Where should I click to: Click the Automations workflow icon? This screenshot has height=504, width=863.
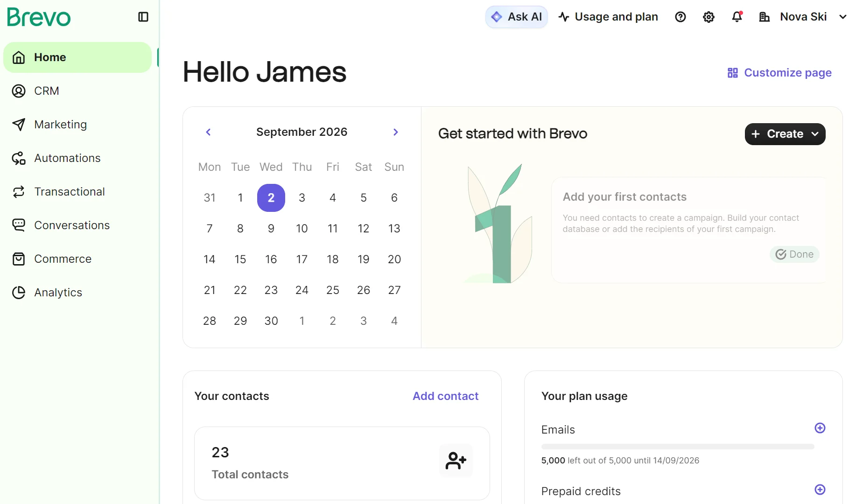(19, 158)
